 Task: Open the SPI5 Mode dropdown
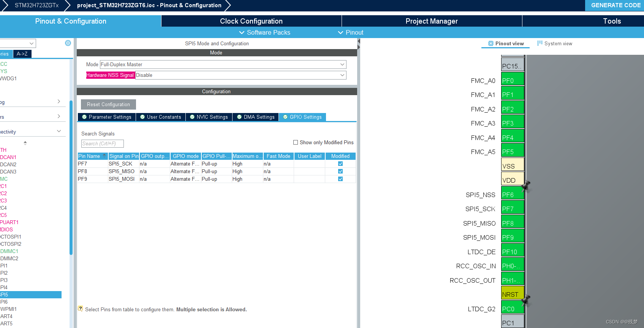(x=223, y=64)
